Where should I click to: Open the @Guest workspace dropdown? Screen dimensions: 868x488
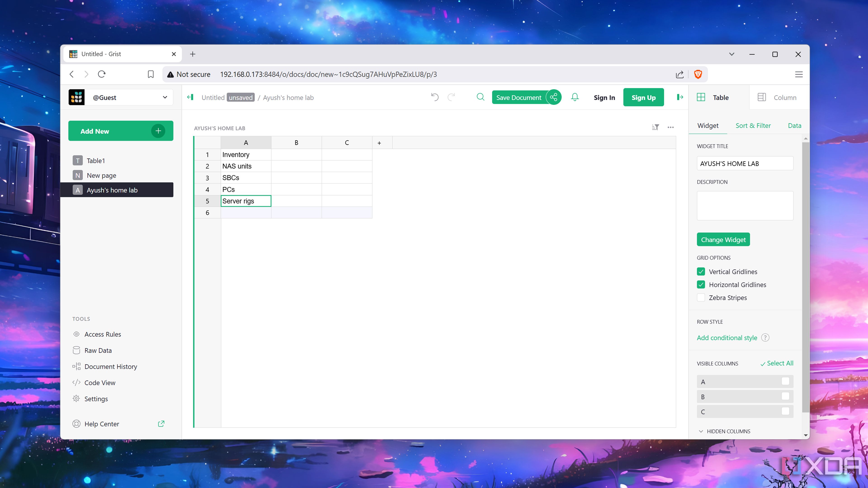pos(165,97)
